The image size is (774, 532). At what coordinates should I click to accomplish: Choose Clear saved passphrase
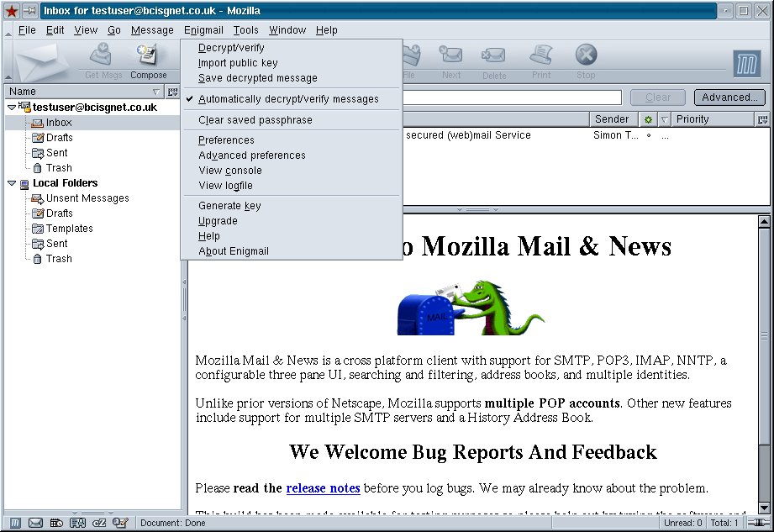coord(292,120)
